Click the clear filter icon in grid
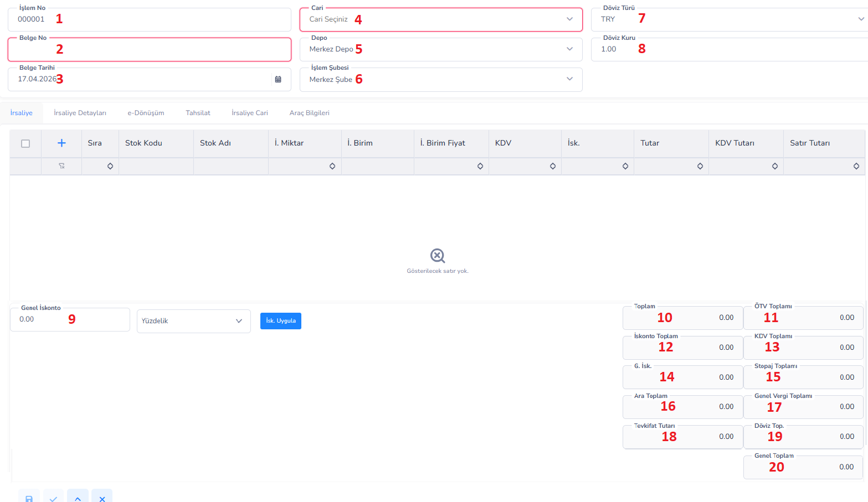Viewport: 868px width, 502px height. pyautogui.click(x=61, y=166)
